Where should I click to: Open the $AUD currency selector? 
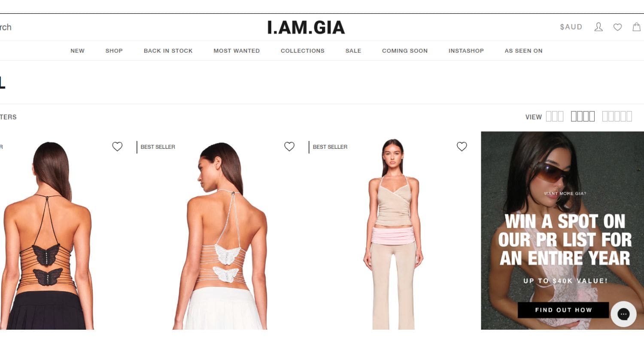pyautogui.click(x=571, y=27)
